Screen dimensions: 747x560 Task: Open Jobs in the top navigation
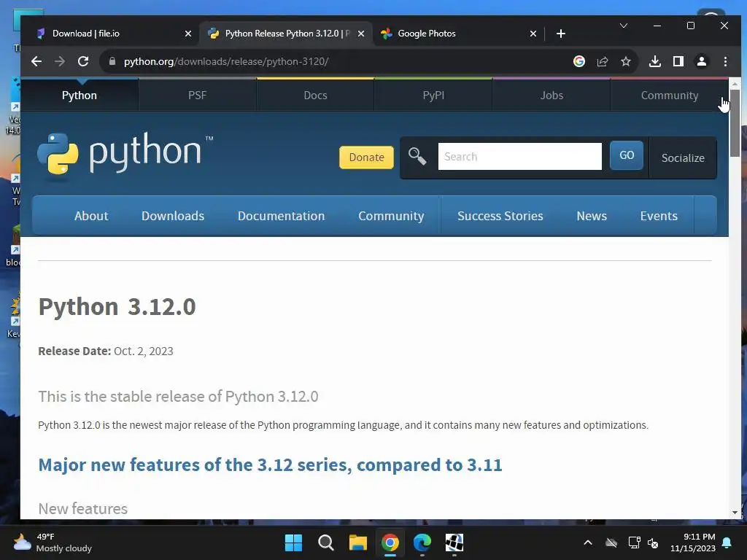click(x=551, y=96)
